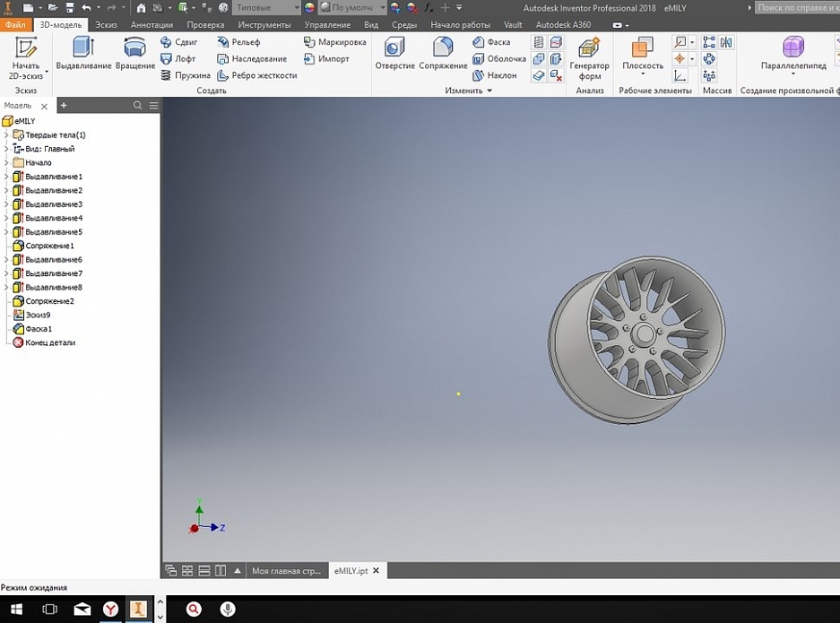Switch to Моя главная страница document tab

tap(285, 571)
